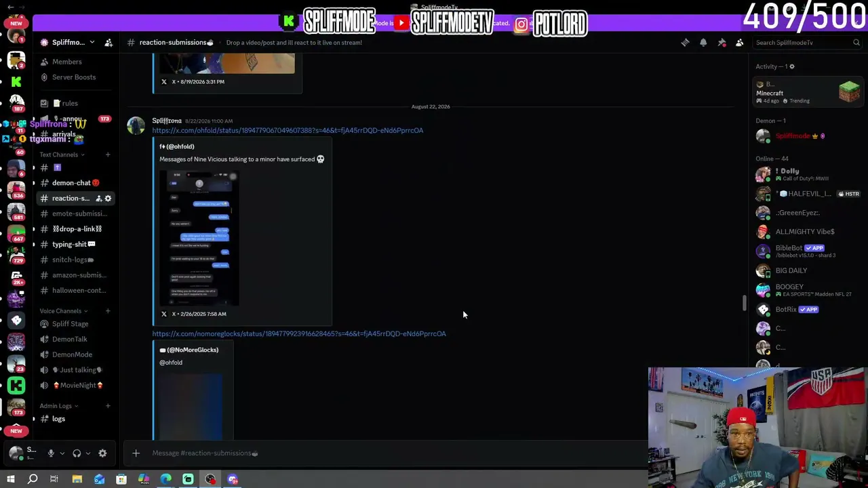Click the Windows Start button

click(10, 479)
